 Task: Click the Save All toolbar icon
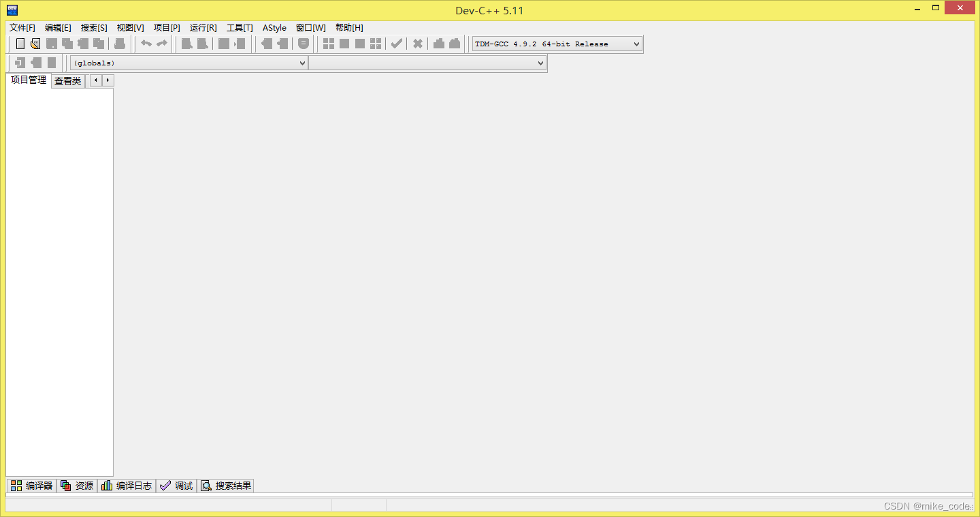tap(67, 44)
